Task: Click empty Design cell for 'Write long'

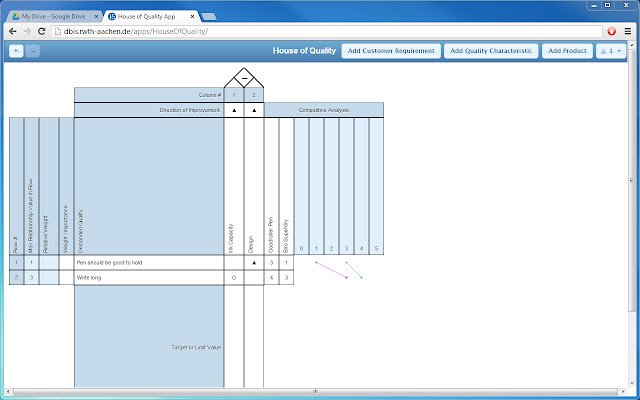Action: coord(254,278)
